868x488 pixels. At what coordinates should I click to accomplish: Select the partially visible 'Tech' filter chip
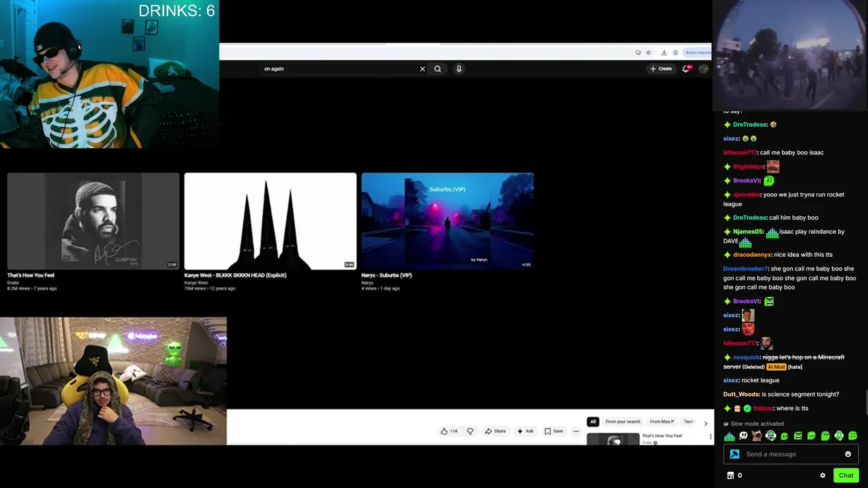pyautogui.click(x=688, y=422)
